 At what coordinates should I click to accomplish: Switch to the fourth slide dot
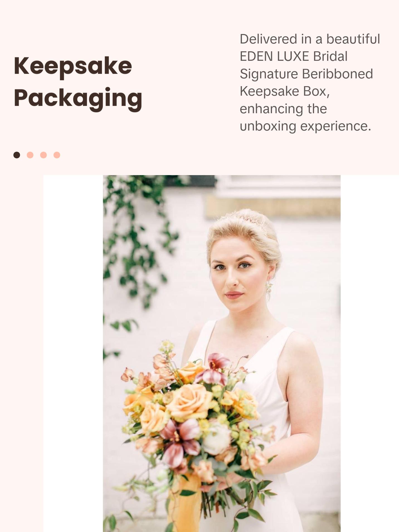(x=57, y=155)
